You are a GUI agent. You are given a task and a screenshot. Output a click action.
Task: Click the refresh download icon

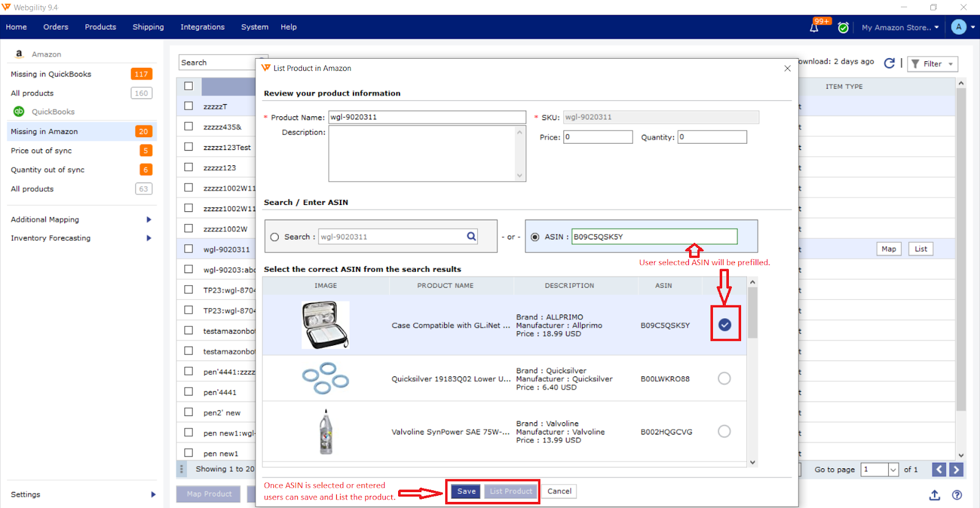coord(889,63)
